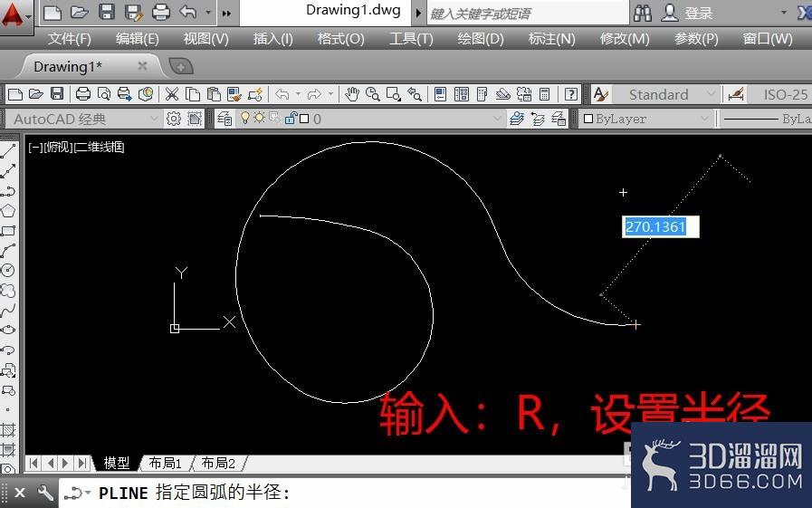This screenshot has height=508, width=812.
Task: Click the Publish icon
Action: [124, 94]
